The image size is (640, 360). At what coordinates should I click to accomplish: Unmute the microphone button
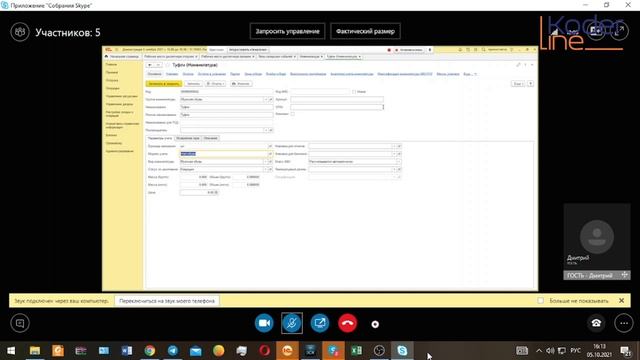tap(292, 323)
